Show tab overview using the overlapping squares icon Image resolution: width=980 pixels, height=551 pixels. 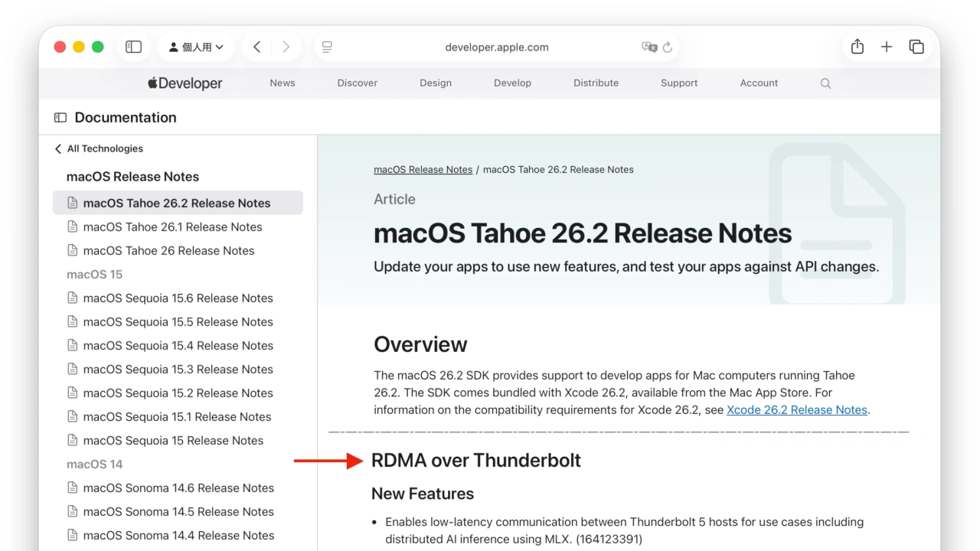click(x=916, y=47)
